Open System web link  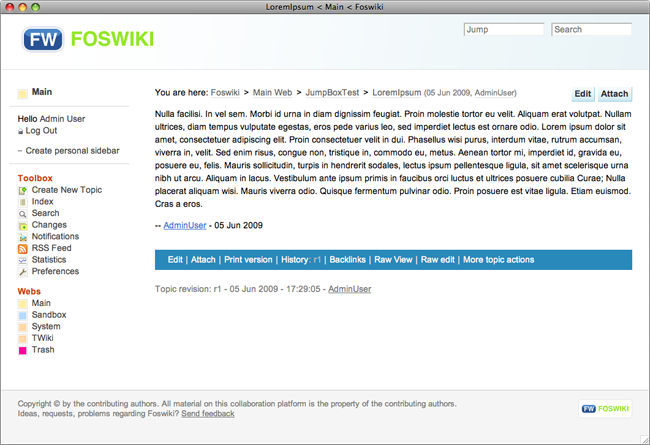click(x=46, y=326)
